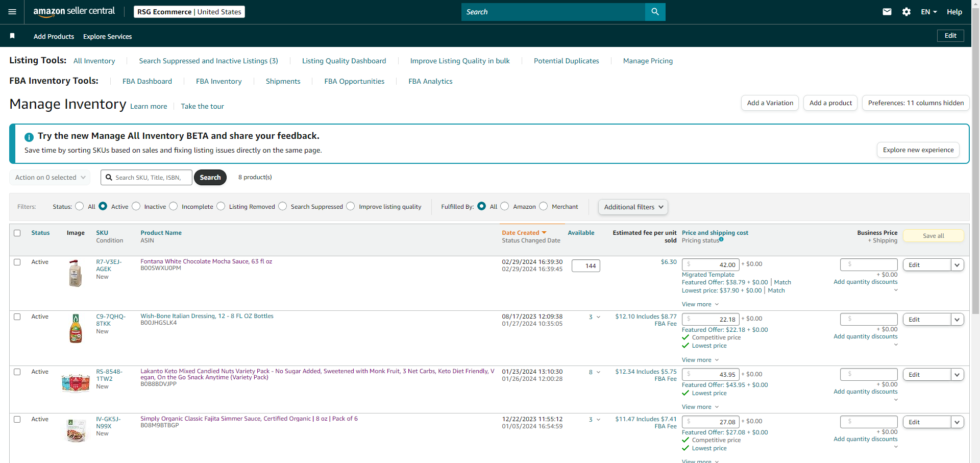The width and height of the screenshot is (980, 463).
Task: Open the Listing Quality Dashboard
Action: [x=344, y=61]
